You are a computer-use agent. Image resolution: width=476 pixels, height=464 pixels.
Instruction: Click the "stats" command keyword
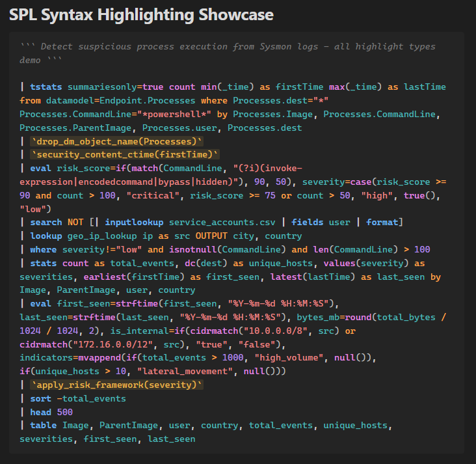(43, 263)
